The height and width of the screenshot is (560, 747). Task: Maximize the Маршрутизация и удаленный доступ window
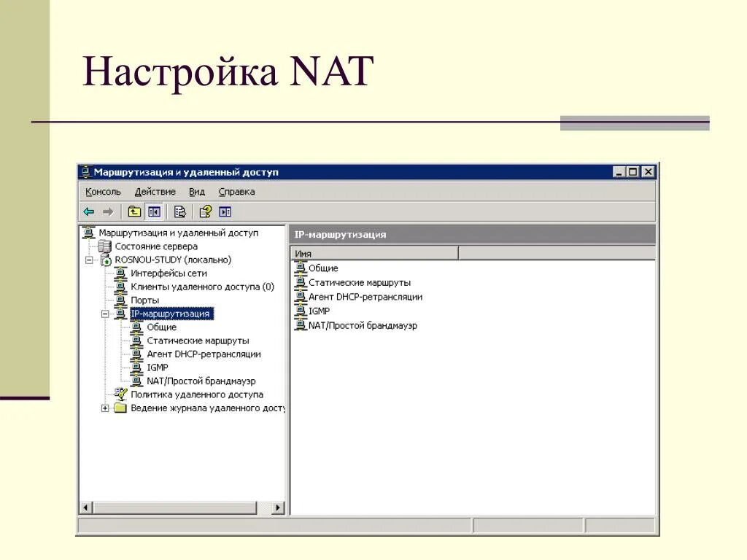pyautogui.click(x=632, y=172)
